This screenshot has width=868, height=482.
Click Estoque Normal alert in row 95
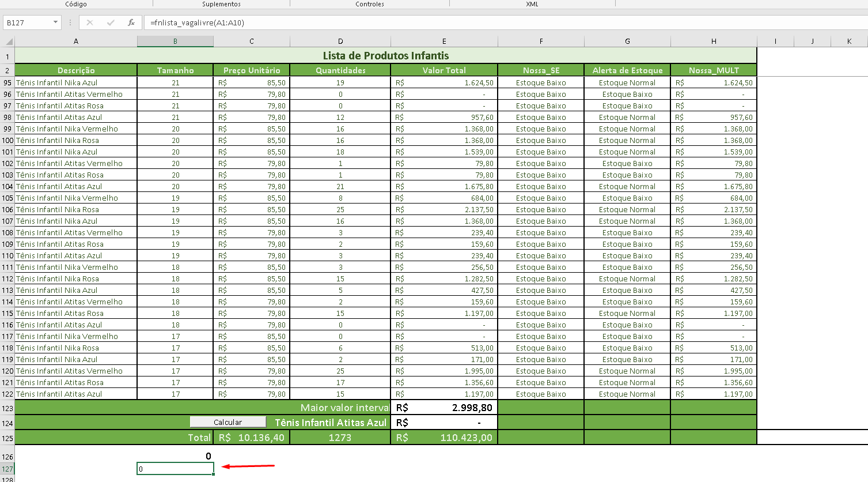tap(627, 82)
